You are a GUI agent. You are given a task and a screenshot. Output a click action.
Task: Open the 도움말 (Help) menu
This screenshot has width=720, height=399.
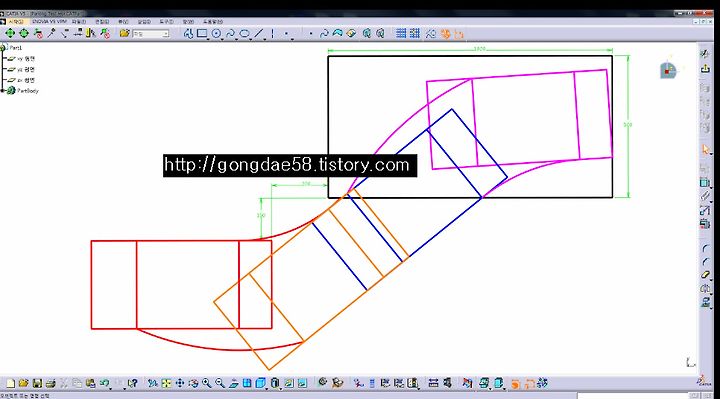213,22
